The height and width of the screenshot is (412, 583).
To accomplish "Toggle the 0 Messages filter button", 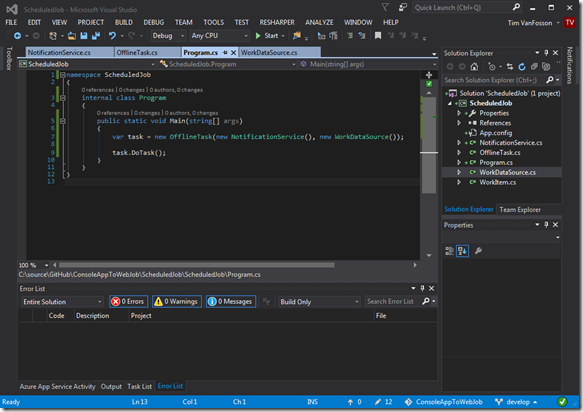I will point(231,302).
